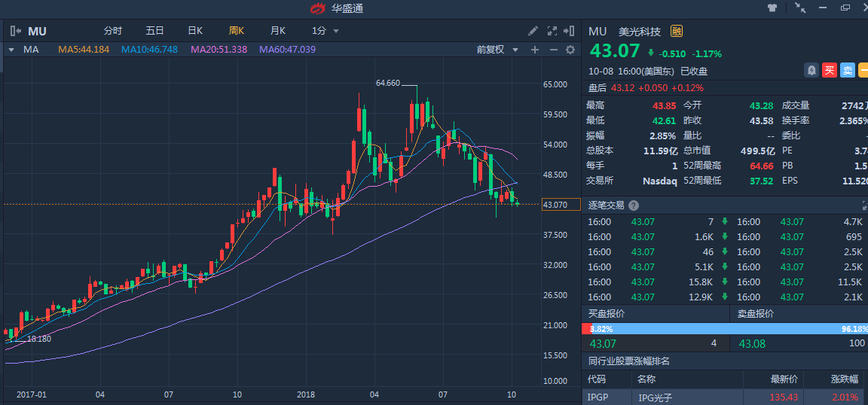
Task: Select the 买盘报价 header
Action: 606,314
